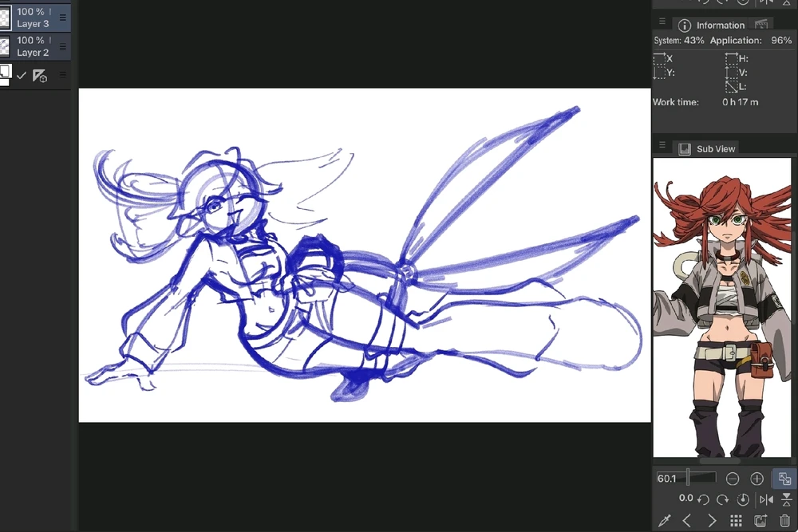798x532 pixels.
Task: Import an image into Sub View
Action: pyautogui.click(x=760, y=521)
